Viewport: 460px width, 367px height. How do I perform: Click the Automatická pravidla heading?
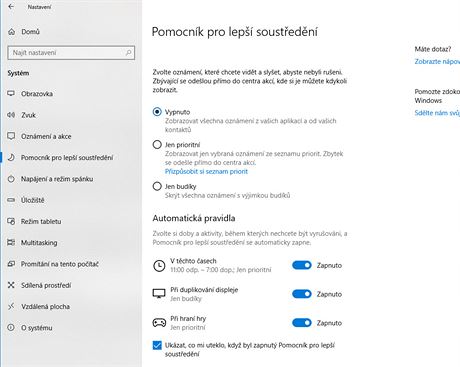click(194, 218)
